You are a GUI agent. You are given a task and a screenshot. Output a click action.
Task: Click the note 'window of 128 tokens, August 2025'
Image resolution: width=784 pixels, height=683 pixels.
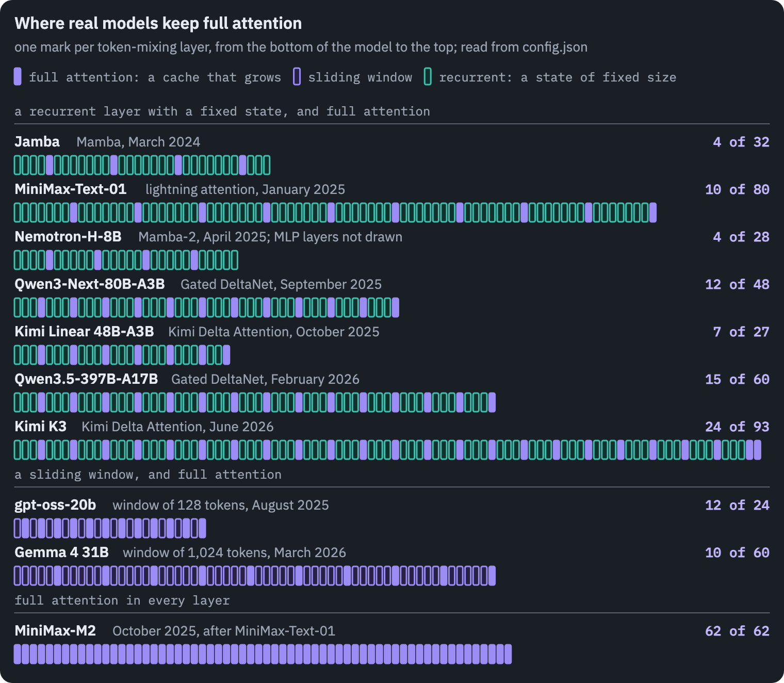point(221,505)
